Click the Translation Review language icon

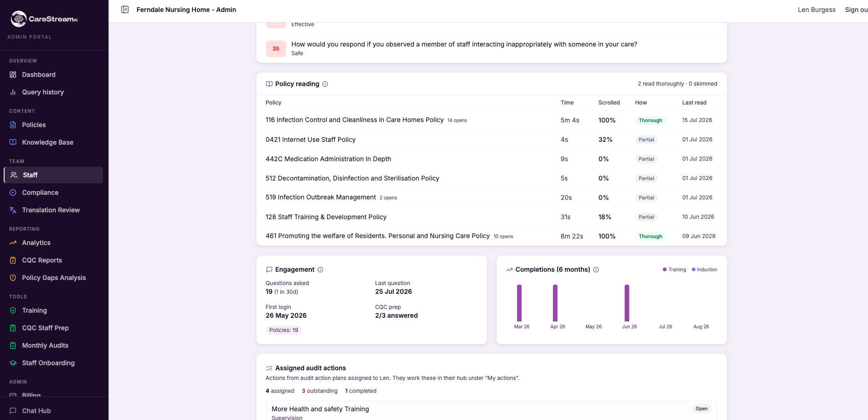coord(13,210)
